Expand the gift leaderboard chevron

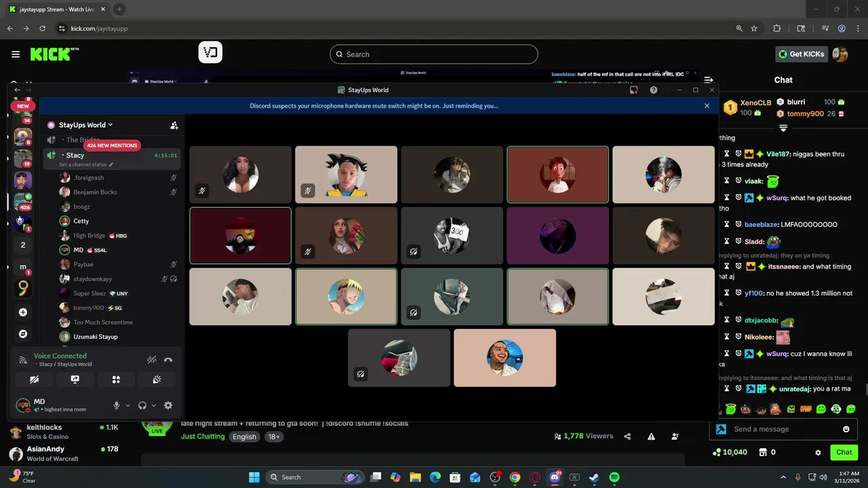click(x=783, y=127)
